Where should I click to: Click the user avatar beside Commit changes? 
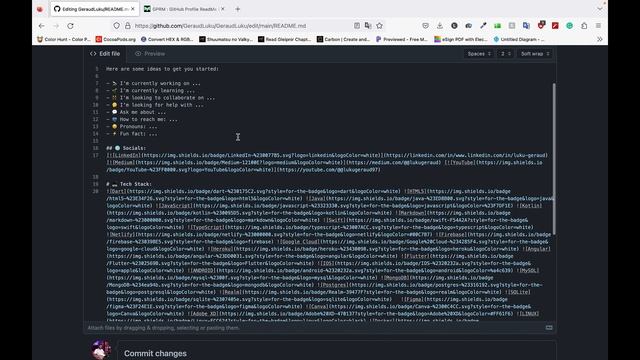(101, 350)
